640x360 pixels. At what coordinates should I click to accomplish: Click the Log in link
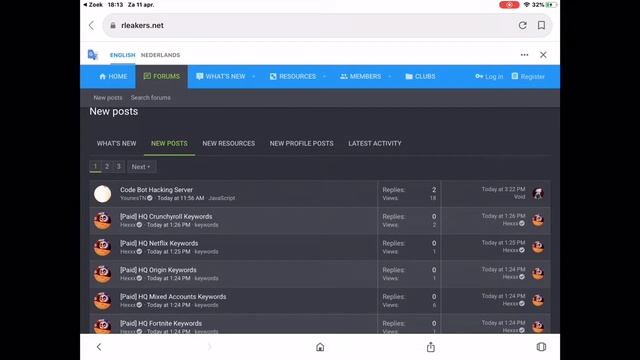click(x=489, y=76)
